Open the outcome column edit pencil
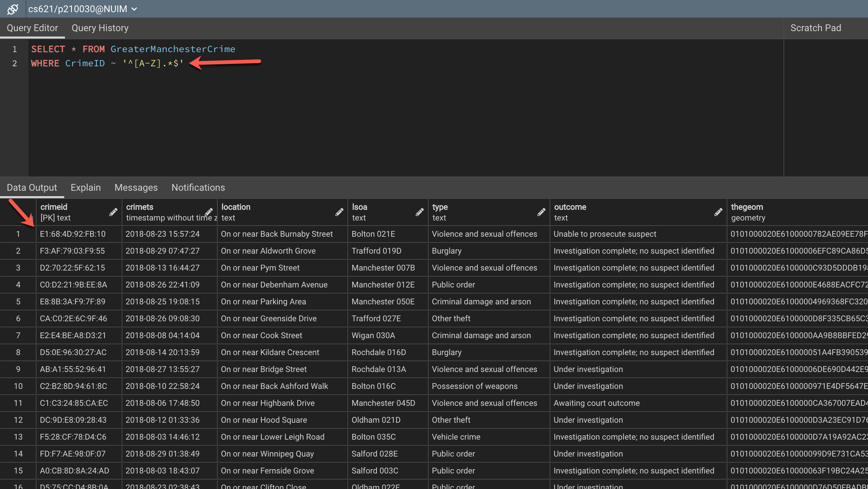The height and width of the screenshot is (489, 868). 718,212
